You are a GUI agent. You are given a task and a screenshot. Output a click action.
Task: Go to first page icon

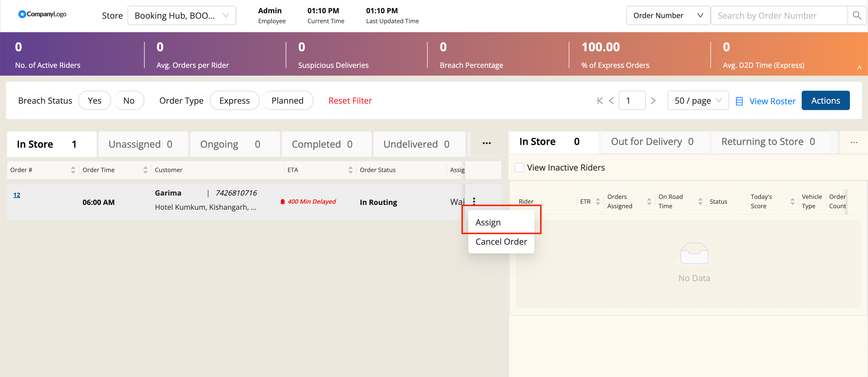(600, 101)
